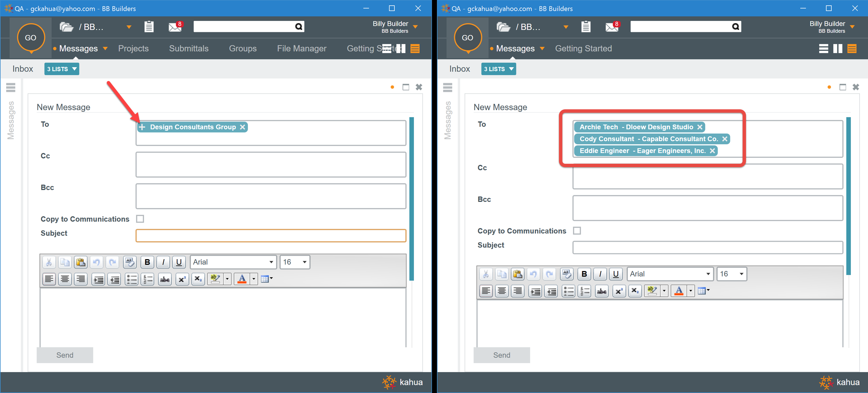The image size is (868, 393).
Task: Click the Send button in left window
Action: pos(65,355)
